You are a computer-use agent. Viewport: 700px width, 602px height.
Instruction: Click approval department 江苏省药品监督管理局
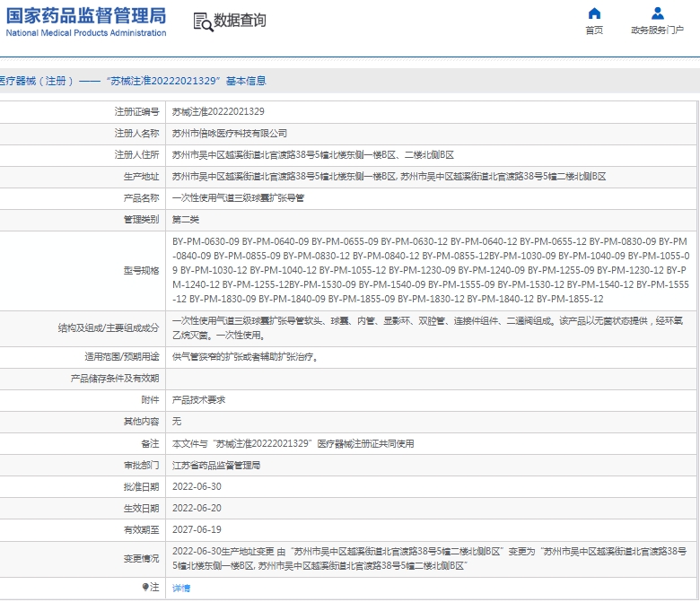pyautogui.click(x=216, y=465)
